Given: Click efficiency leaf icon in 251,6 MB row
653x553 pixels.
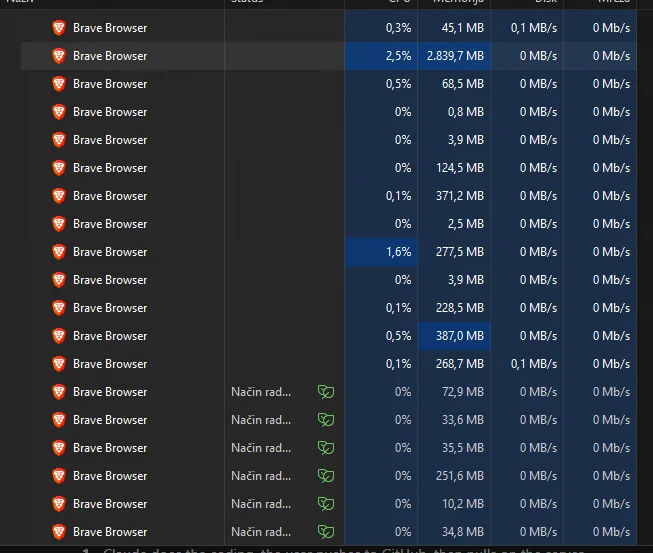Looking at the screenshot, I should pos(326,476).
